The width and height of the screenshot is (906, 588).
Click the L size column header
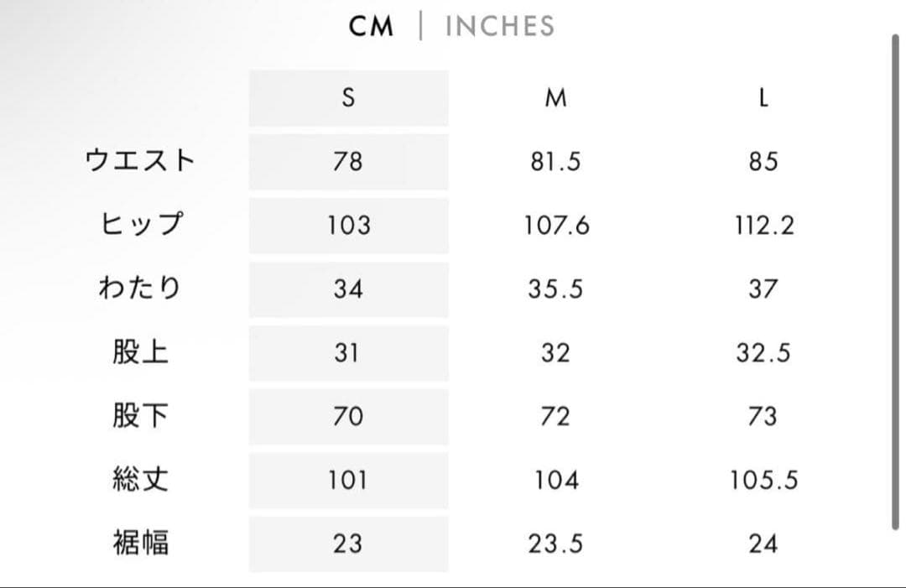[x=763, y=98]
